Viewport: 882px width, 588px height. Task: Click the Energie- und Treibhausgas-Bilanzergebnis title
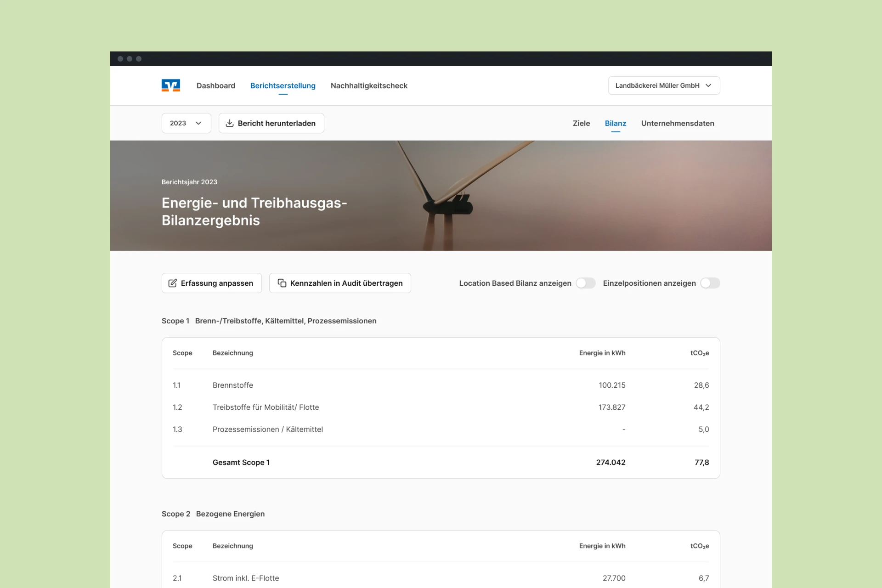click(x=254, y=211)
